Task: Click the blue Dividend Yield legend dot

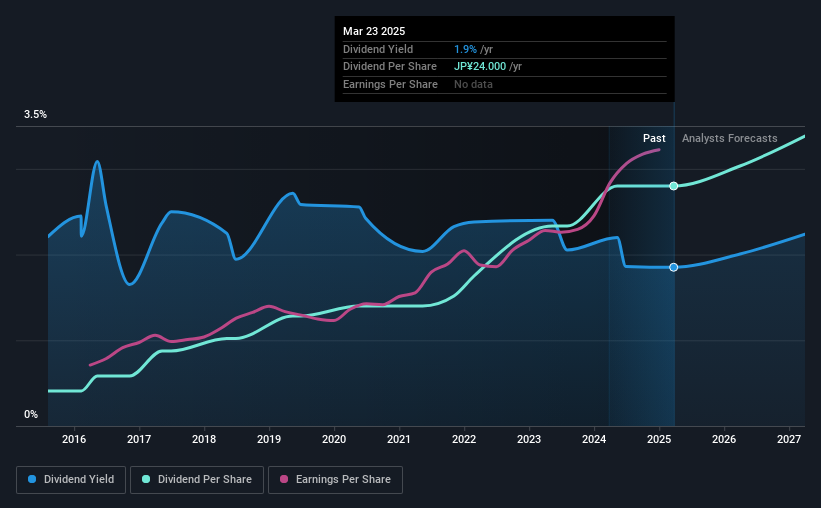Action: (32, 479)
